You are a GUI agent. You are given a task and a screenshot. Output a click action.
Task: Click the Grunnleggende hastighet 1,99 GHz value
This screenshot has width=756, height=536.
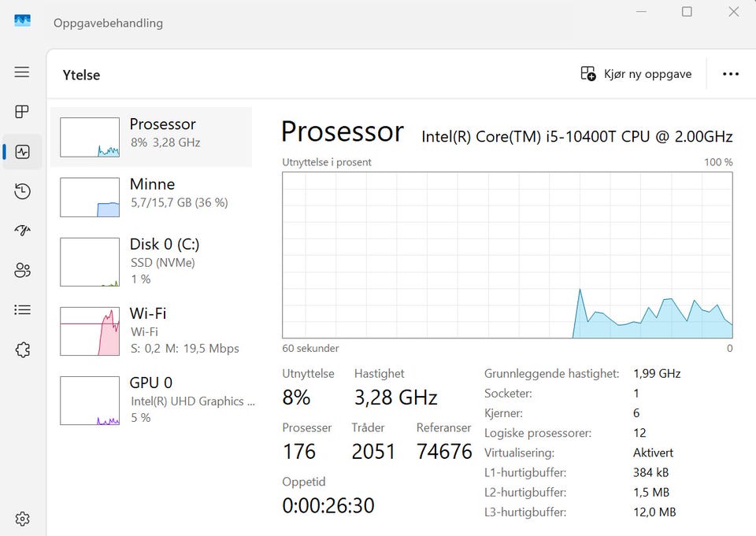pyautogui.click(x=657, y=374)
